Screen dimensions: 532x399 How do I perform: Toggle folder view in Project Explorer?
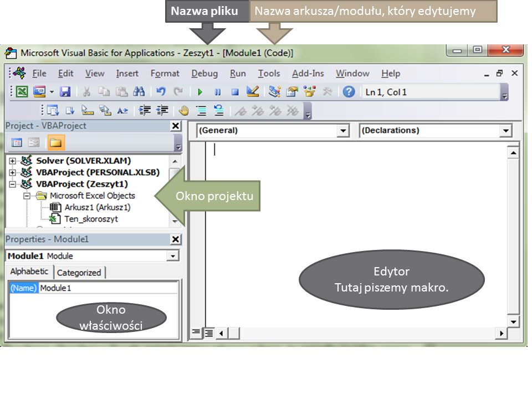coord(57,142)
